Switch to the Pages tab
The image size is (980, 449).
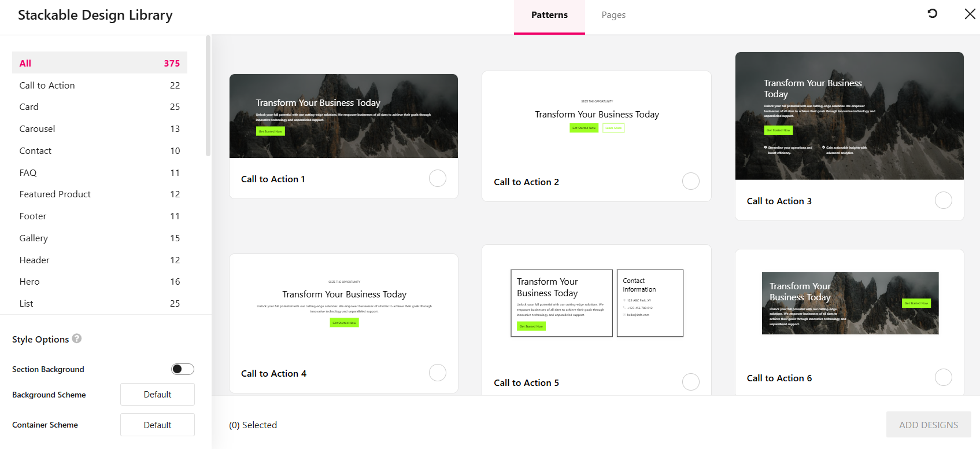tap(613, 15)
